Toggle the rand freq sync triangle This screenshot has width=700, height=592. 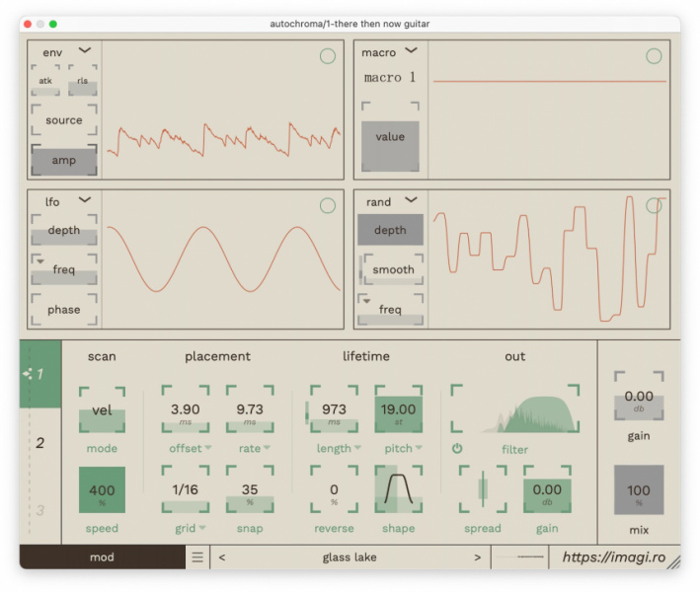366,301
